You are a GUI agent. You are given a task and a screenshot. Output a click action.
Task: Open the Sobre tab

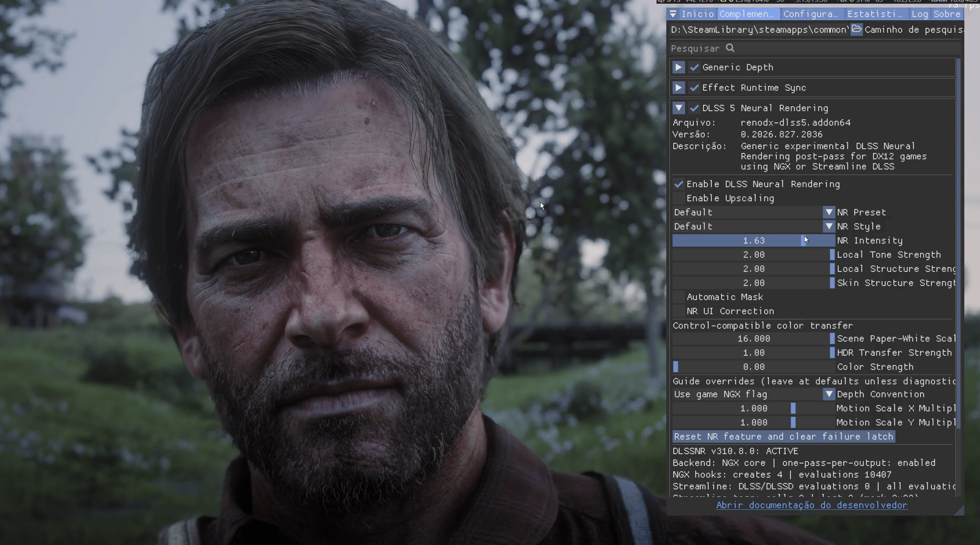click(x=946, y=14)
